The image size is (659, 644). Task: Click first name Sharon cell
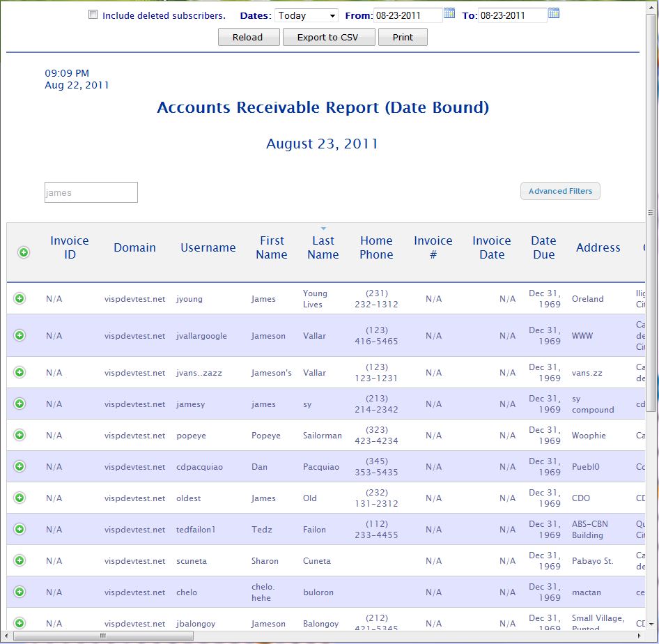point(265,561)
